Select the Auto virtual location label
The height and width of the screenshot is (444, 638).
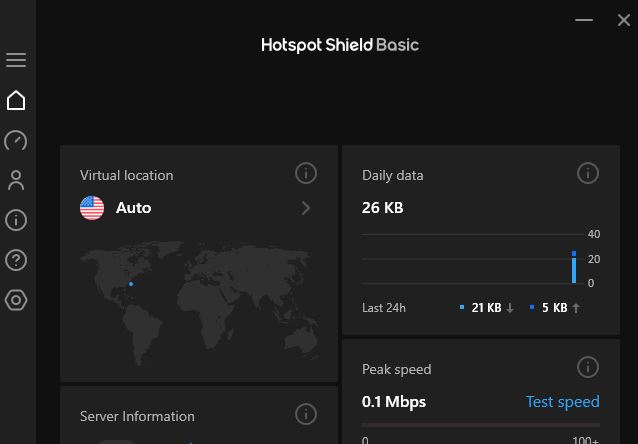pos(133,208)
